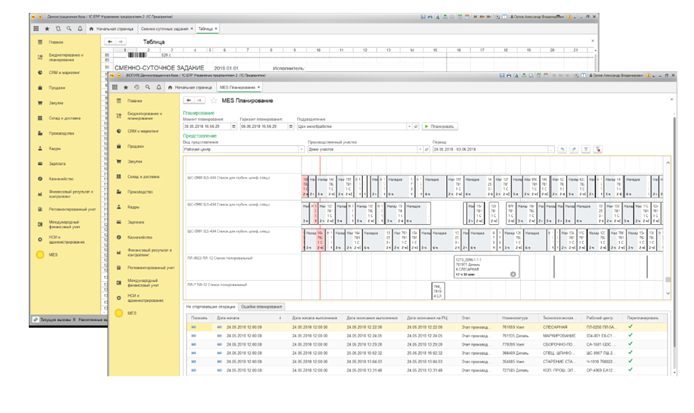Image resolution: width=694 pixels, height=413 pixels.
Task: Click search magnifier in MES Планирование window toolbar
Action: 148,87
